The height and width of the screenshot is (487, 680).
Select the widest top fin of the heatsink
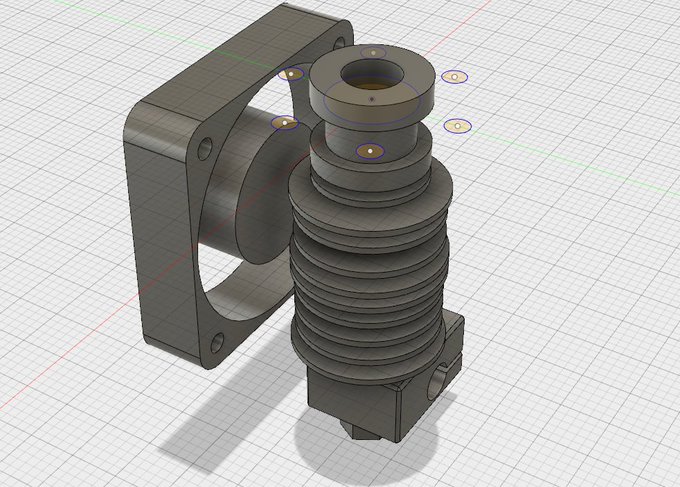pyautogui.click(x=371, y=197)
